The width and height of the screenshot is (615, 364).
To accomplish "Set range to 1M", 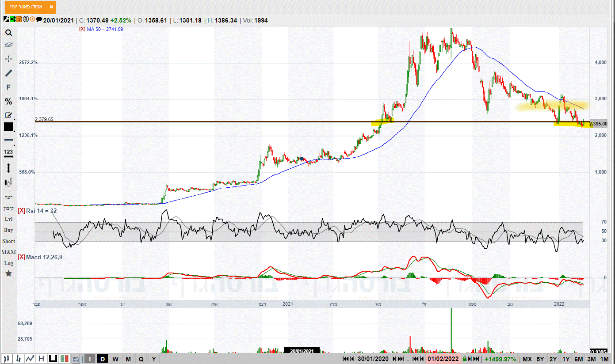I will pos(604,359).
